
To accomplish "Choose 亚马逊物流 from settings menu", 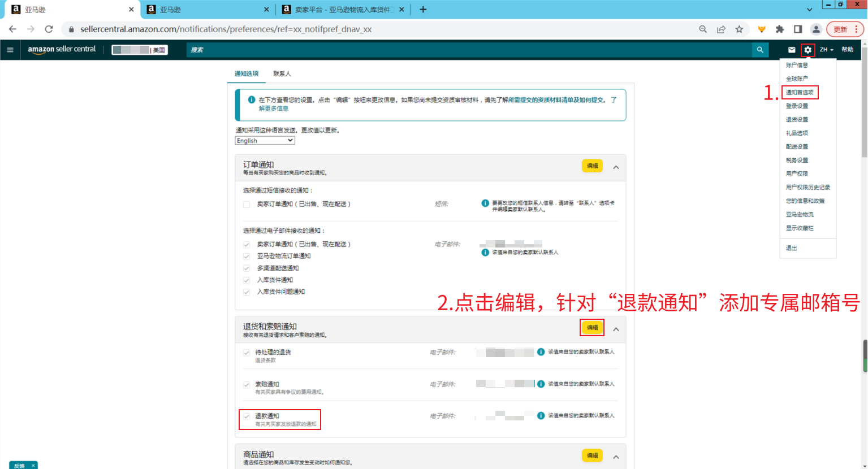I will click(800, 214).
